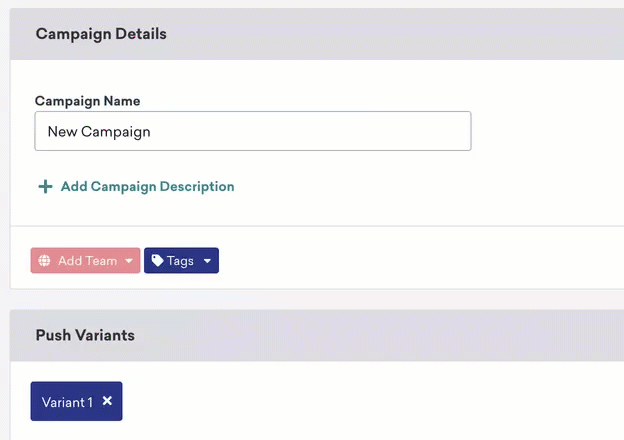Click the Campaign Name field label
The image size is (624, 440).
[88, 101]
